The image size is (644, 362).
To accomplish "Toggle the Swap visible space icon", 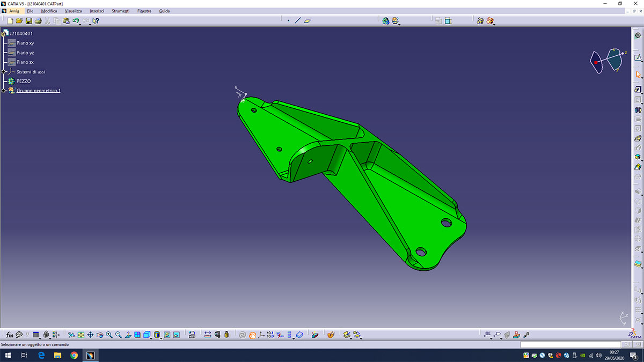I will (x=175, y=335).
